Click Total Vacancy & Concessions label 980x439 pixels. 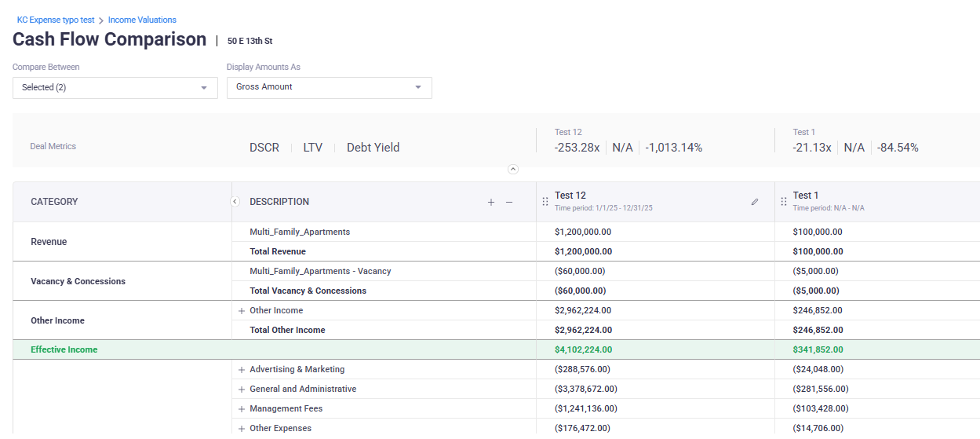(308, 291)
